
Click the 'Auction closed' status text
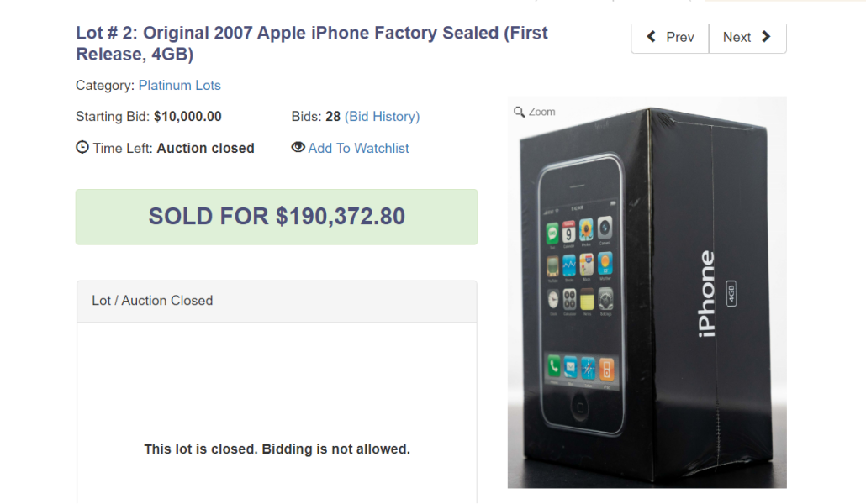point(205,148)
